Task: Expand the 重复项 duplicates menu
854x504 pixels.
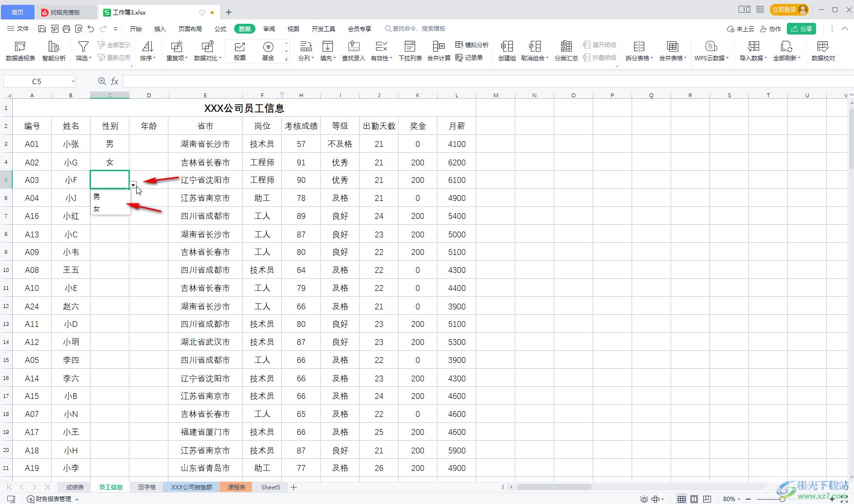Action: pyautogui.click(x=177, y=51)
